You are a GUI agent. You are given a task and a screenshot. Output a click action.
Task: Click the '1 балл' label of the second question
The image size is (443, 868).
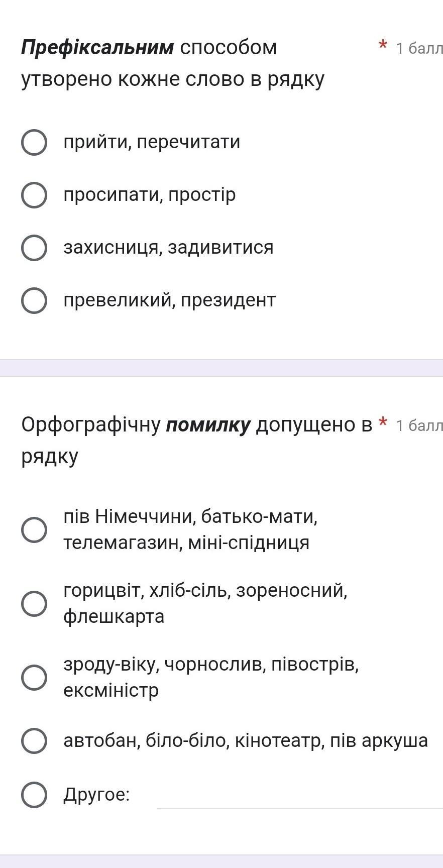point(419,426)
